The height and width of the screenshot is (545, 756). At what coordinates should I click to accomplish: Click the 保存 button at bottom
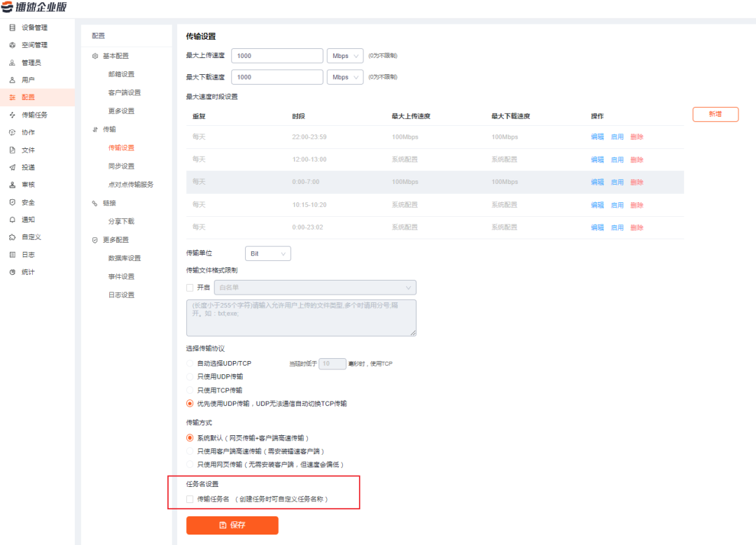[232, 525]
